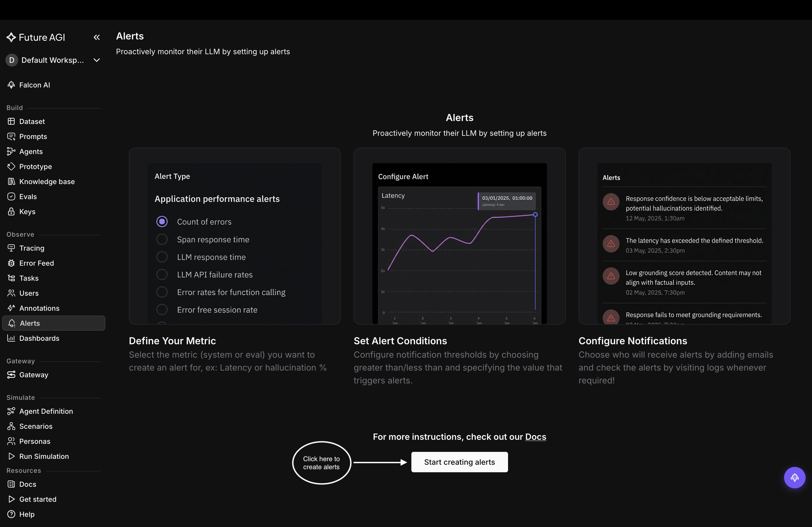
Task: Open the Gateway page
Action: pos(53,374)
